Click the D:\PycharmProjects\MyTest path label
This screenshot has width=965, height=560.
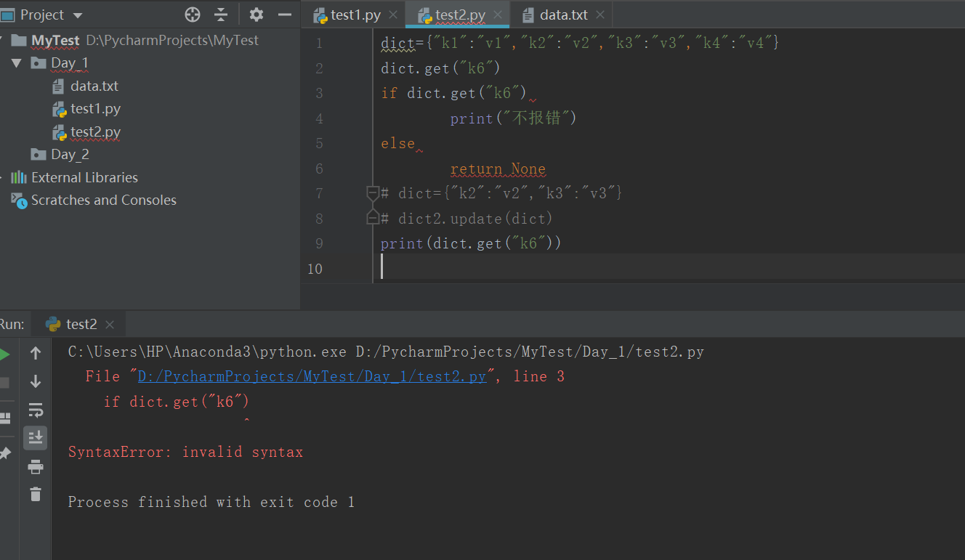coord(172,40)
